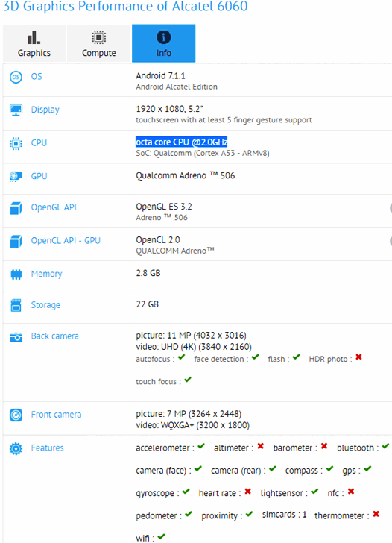Open the Compute tab
Screen dimensions: 392x543
[99, 43]
